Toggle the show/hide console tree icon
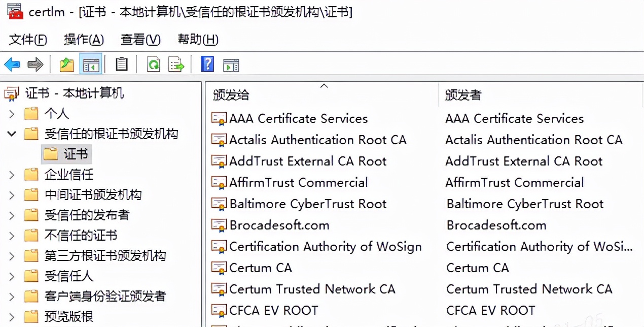Image resolution: width=644 pixels, height=327 pixels. pos(91,64)
